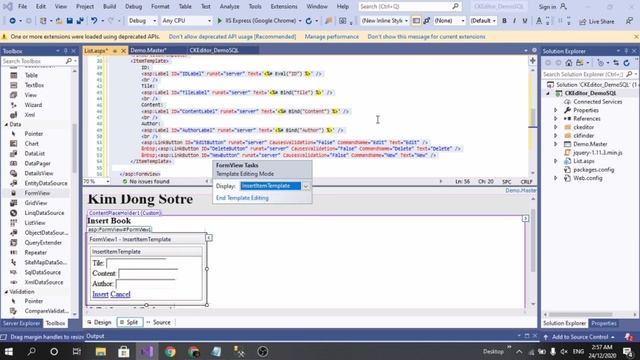Open the Debug menu
640x360 pixels.
(x=133, y=7)
